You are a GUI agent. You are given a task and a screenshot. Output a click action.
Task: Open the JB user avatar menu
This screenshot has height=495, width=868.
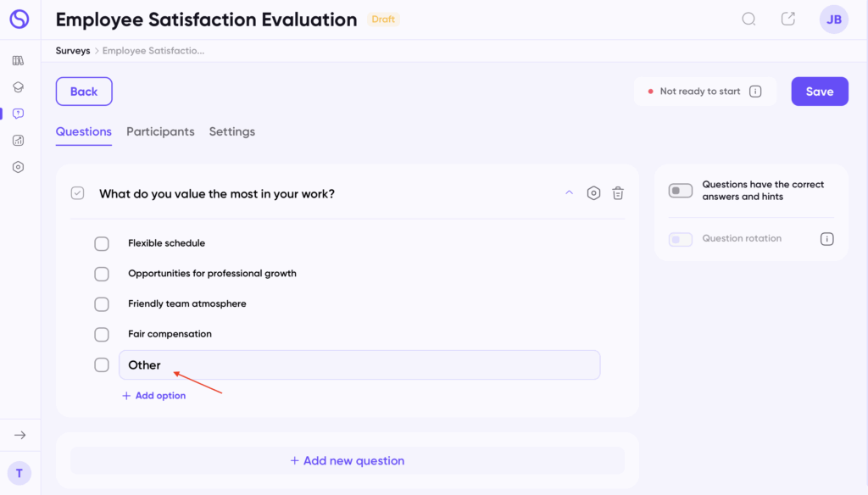[833, 19]
